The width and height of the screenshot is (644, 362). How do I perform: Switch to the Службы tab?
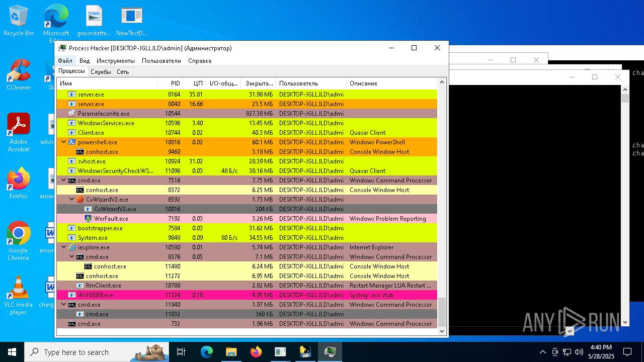pyautogui.click(x=101, y=72)
